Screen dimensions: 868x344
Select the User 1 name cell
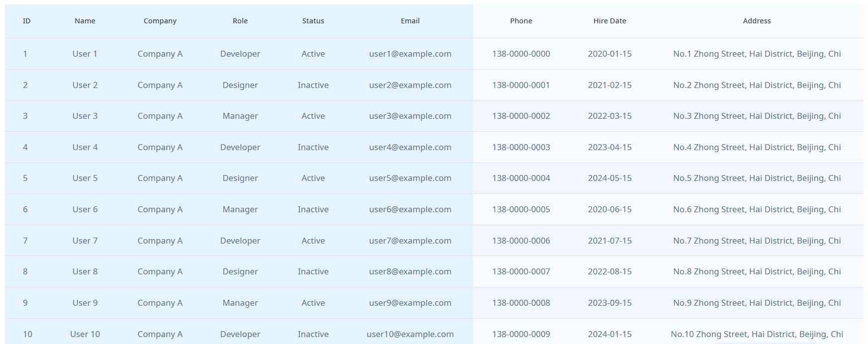tap(85, 54)
